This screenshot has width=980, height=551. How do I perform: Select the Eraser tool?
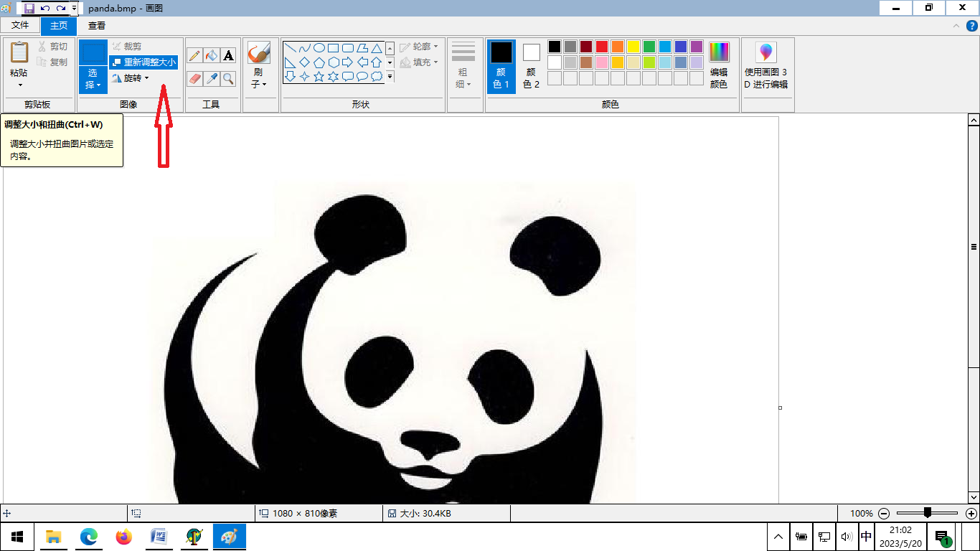(194, 78)
